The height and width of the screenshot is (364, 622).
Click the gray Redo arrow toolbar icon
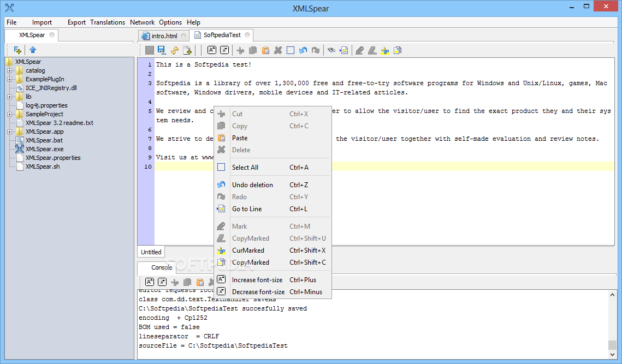[x=316, y=50]
